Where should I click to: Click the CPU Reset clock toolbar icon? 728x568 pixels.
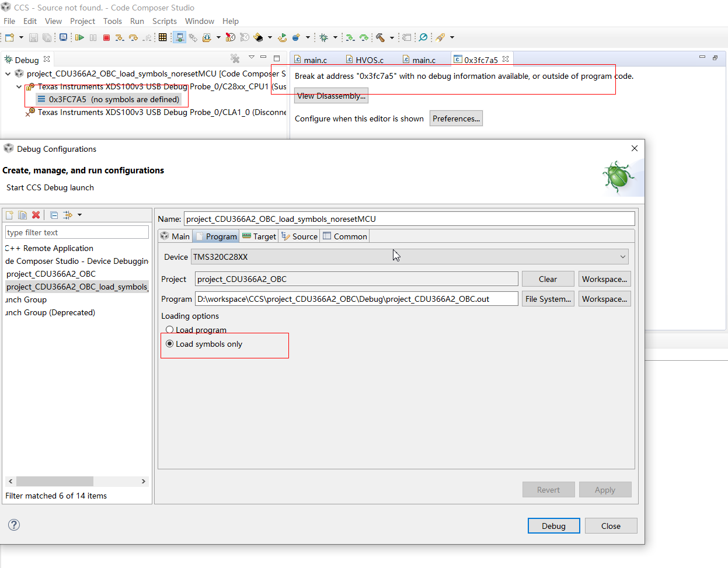231,37
